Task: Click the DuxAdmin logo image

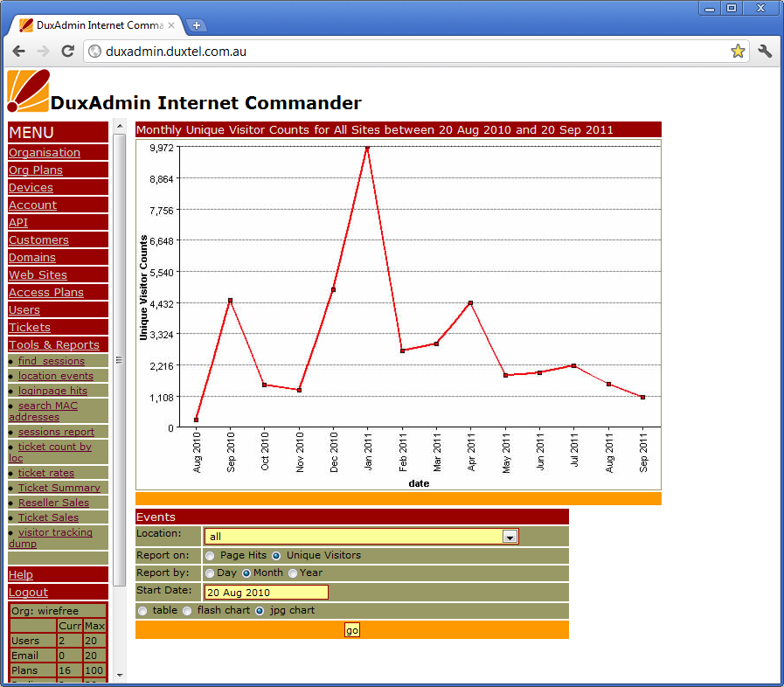Action: [29, 91]
